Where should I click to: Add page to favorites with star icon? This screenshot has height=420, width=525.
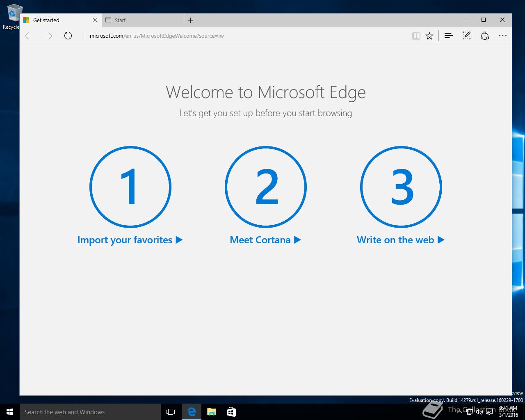pos(429,36)
